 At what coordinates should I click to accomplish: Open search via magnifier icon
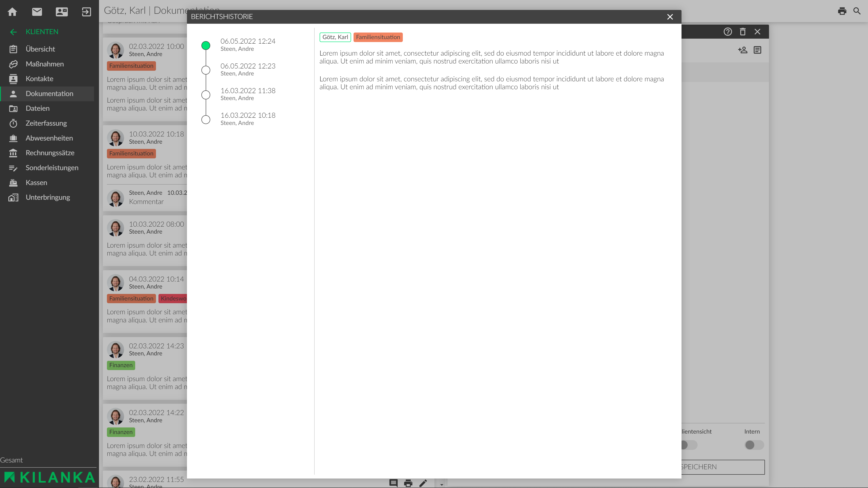click(857, 11)
